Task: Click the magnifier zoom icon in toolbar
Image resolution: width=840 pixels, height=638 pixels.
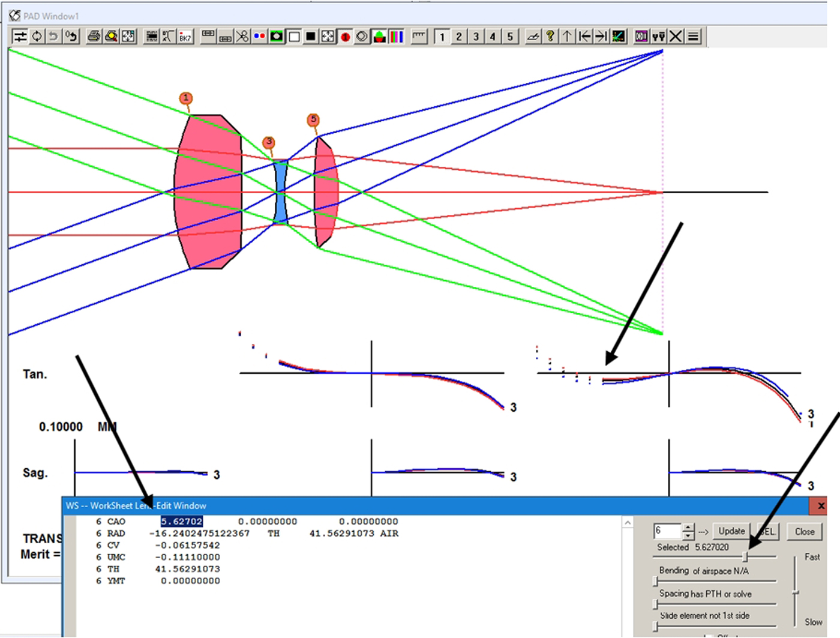Action: (x=111, y=37)
